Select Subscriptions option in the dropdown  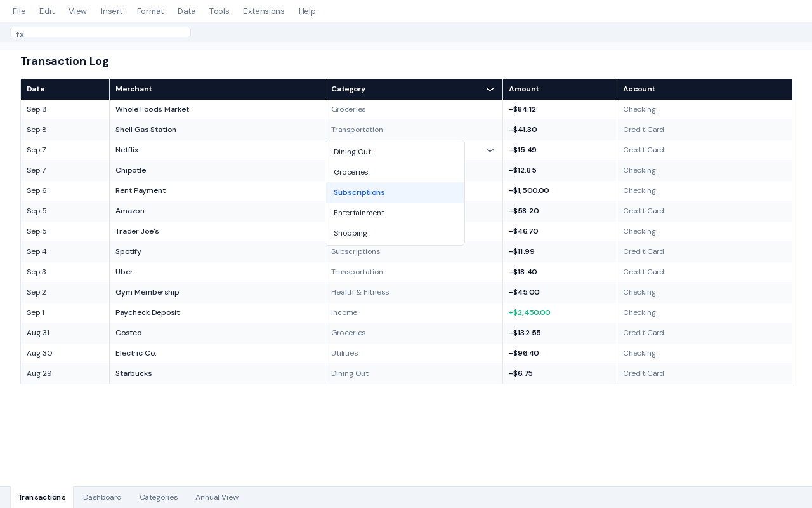pyautogui.click(x=395, y=192)
